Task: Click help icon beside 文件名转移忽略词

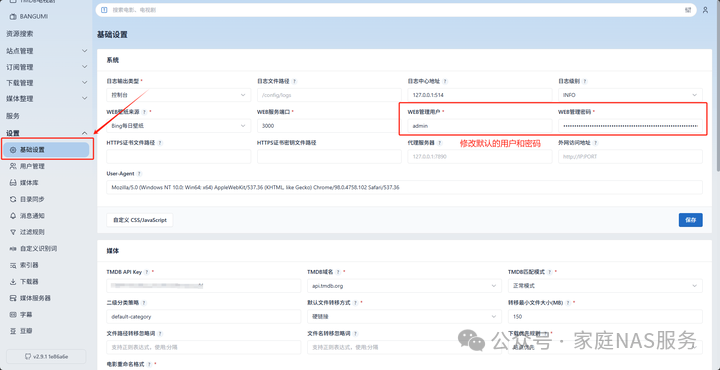Action: [355, 334]
